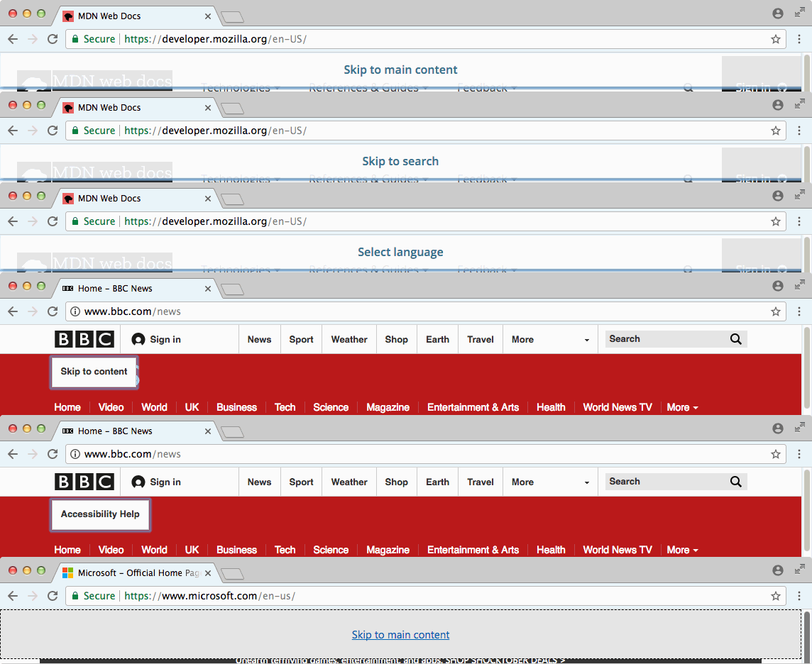Click bookmark star in BBC "Skip to content" window
812x664 pixels.
pyautogui.click(x=775, y=311)
